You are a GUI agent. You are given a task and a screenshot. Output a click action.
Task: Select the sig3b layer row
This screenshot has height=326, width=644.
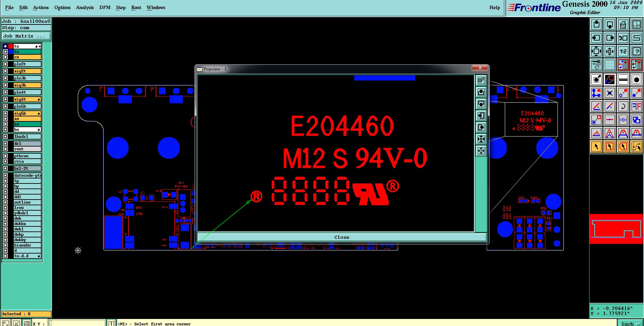click(27, 85)
